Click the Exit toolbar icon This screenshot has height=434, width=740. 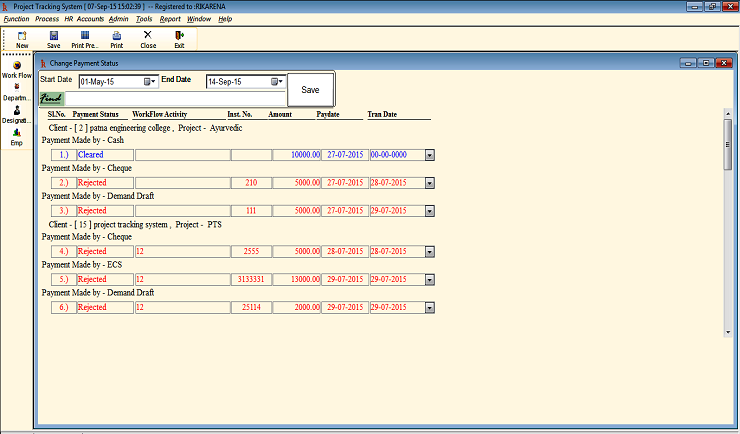click(179, 39)
